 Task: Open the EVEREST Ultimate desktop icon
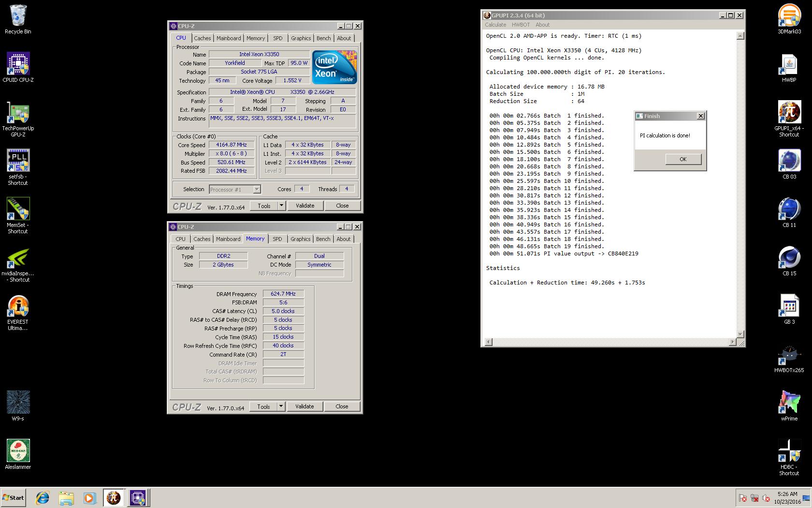[18, 313]
